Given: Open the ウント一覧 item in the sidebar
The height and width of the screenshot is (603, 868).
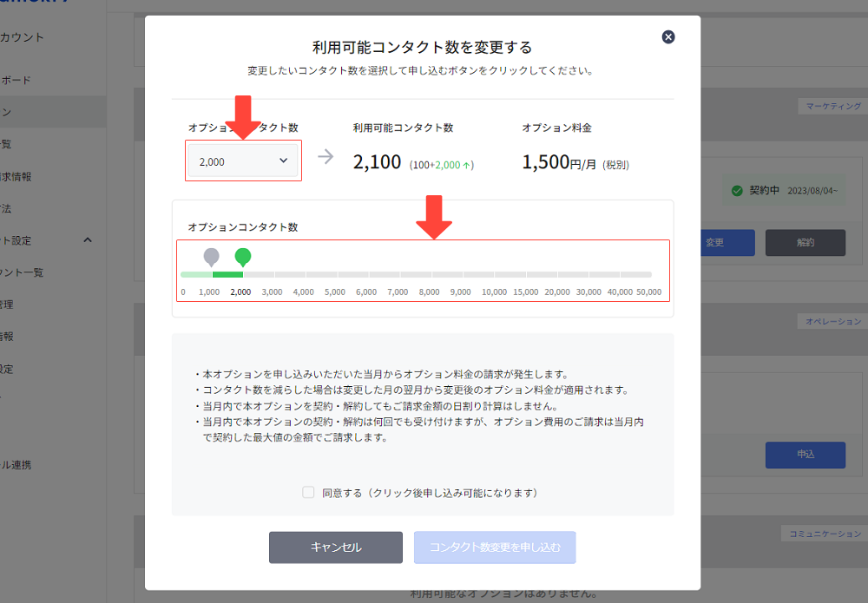Looking at the screenshot, I should tap(22, 272).
